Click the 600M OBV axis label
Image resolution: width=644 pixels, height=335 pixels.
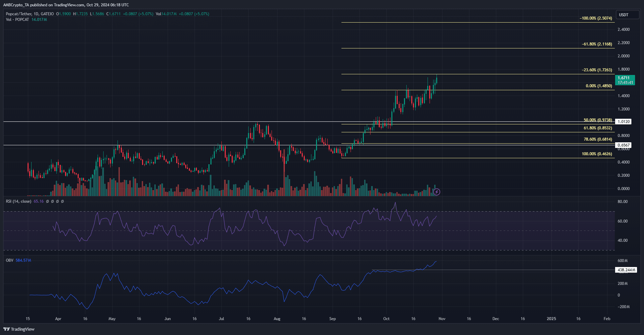622,261
